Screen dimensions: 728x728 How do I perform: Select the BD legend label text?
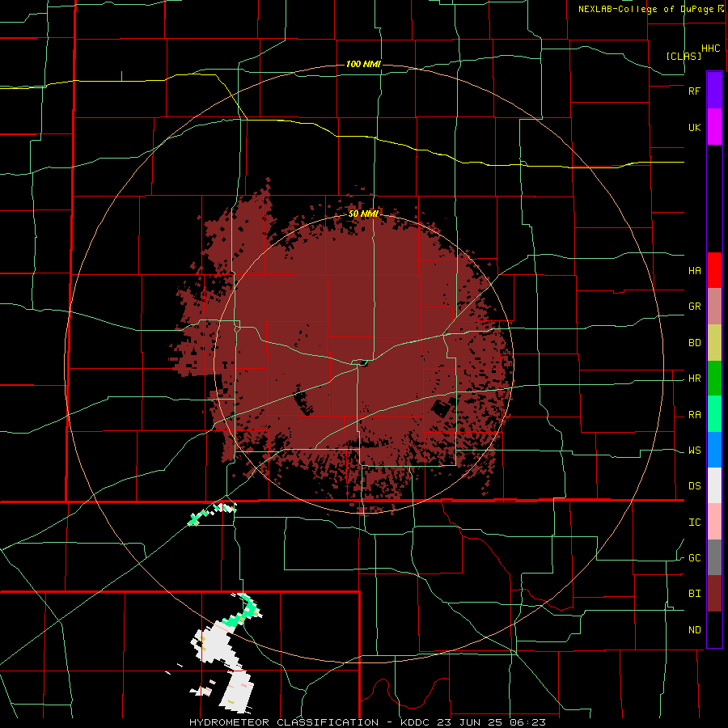(694, 343)
